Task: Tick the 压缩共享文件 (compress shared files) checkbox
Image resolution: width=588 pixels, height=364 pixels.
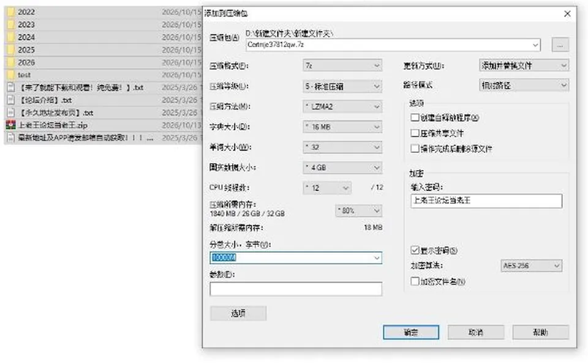Action: click(x=415, y=133)
